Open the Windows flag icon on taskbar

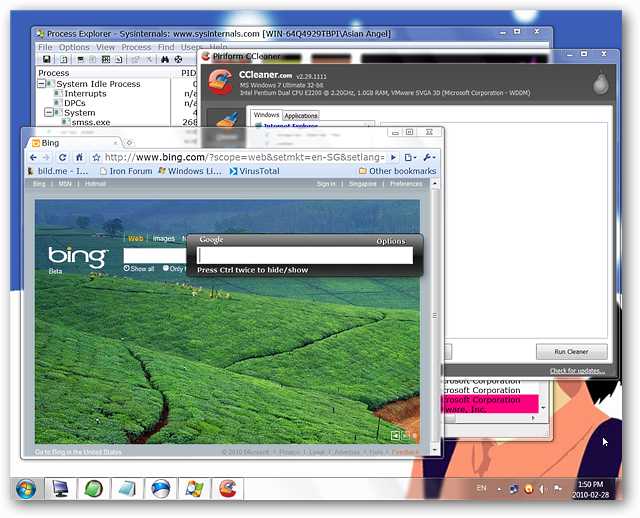point(194,489)
